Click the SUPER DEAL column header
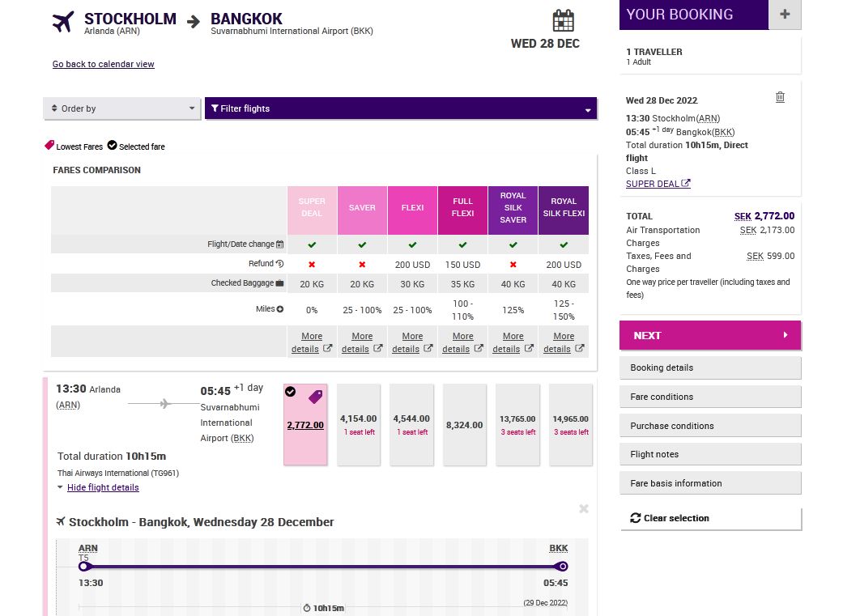Image resolution: width=860 pixels, height=616 pixels. pos(312,210)
